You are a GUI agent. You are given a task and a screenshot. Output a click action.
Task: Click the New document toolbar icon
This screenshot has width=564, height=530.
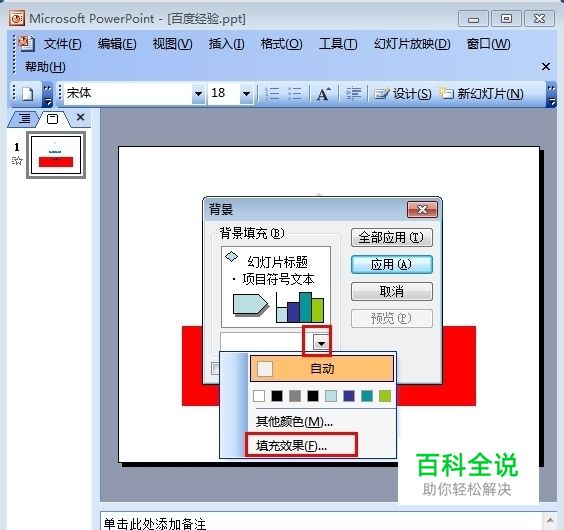click(27, 94)
